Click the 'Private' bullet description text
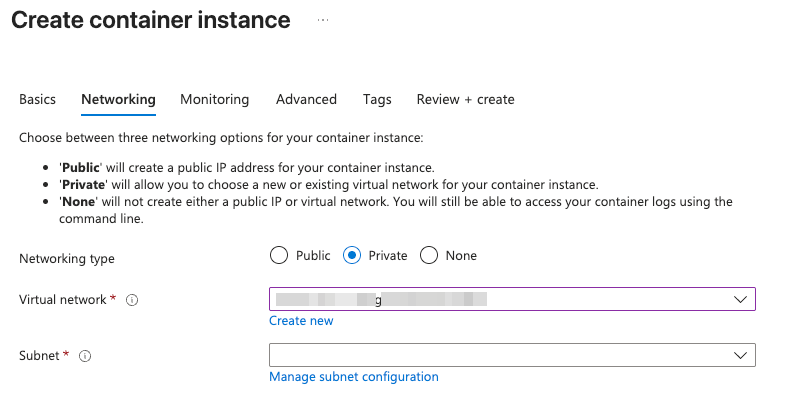This screenshot has height=404, width=787. coord(329,185)
